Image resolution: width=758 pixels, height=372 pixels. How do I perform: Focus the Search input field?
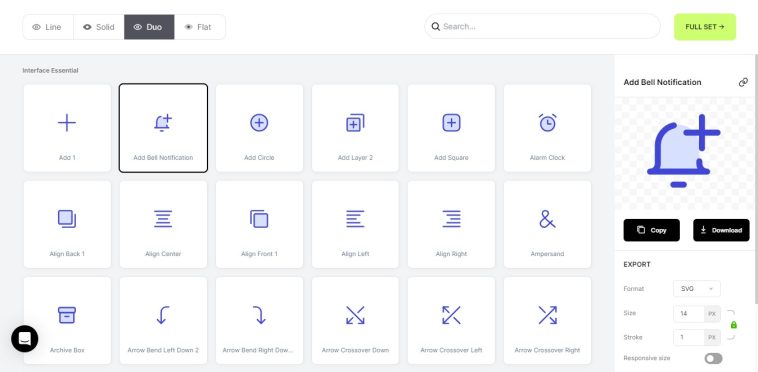[542, 27]
